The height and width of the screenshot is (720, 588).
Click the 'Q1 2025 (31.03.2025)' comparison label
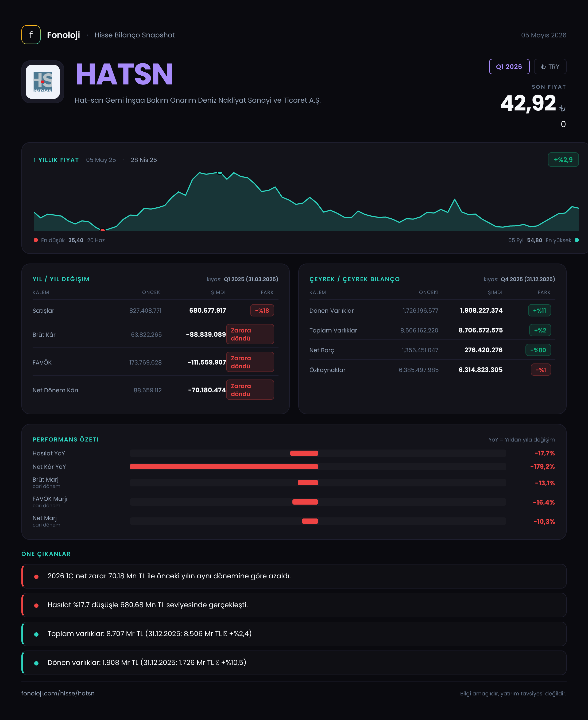point(251,279)
